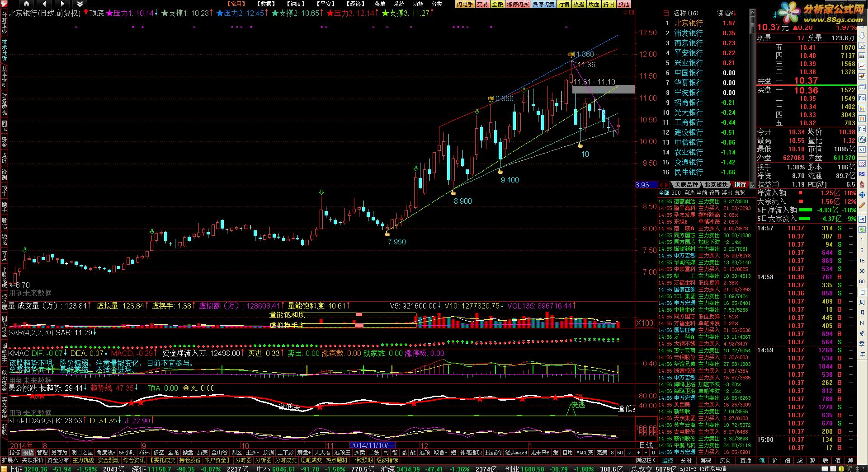
Task: Switch to the 关联品种 tab
Action: pyautogui.click(x=686, y=185)
